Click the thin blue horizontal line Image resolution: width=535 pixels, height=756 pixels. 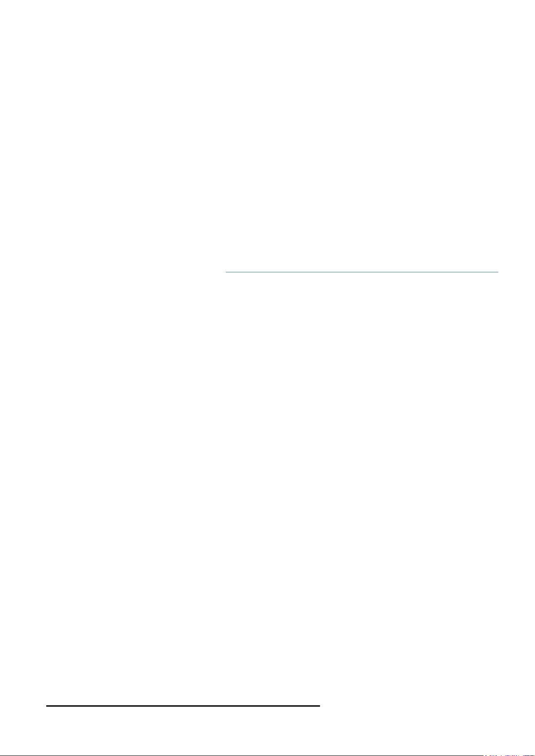tap(362, 272)
